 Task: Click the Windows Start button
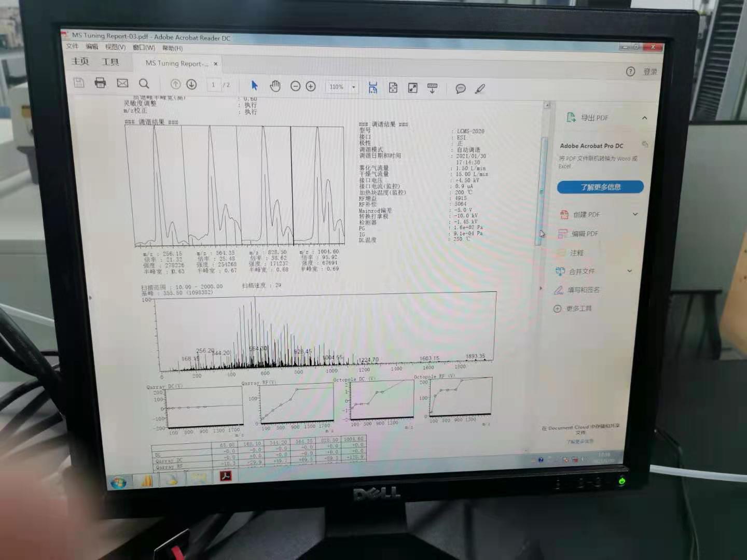tap(119, 483)
